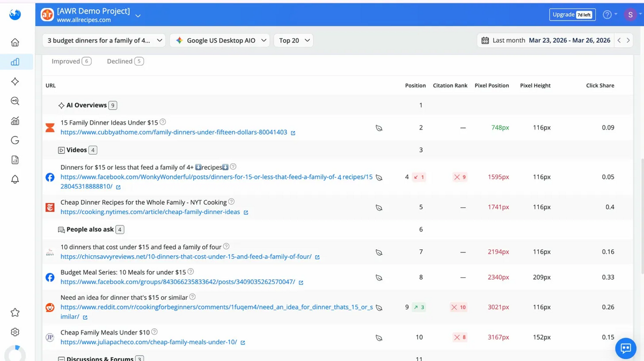Open external link icon for cubbyathome URL
This screenshot has width=644, height=361.
(293, 133)
